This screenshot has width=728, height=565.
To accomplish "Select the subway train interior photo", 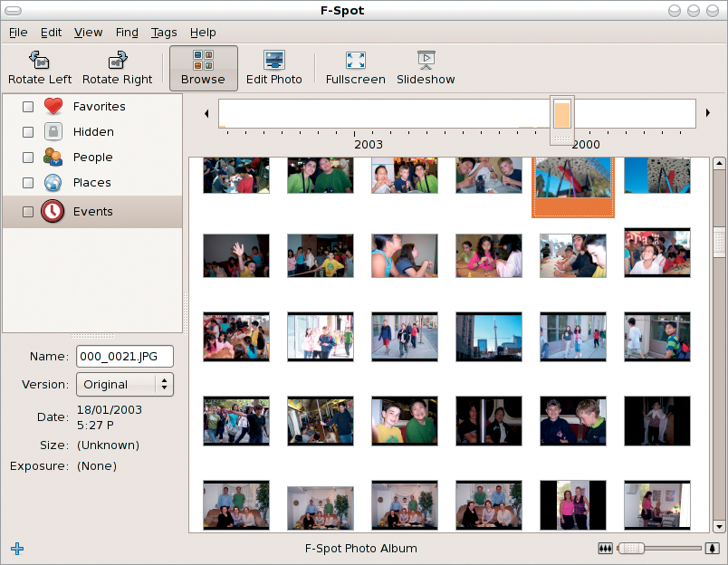I will tap(321, 421).
